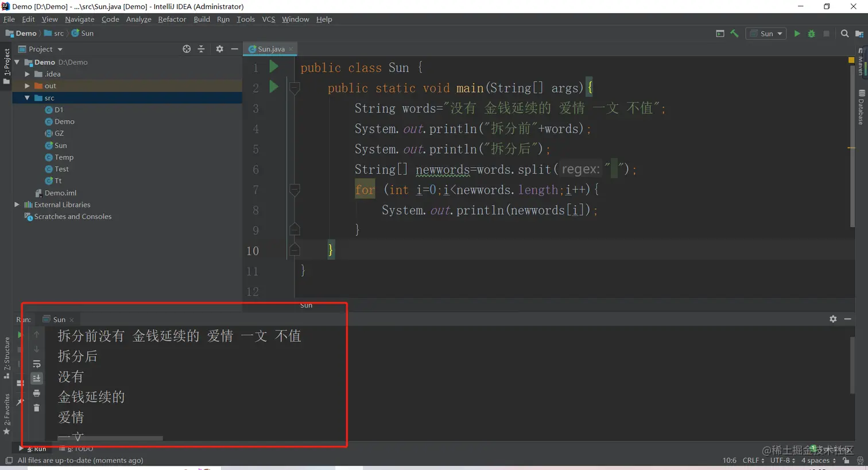Toggle the 2: Favorites side tool window
The height and width of the screenshot is (470, 868).
6,414
